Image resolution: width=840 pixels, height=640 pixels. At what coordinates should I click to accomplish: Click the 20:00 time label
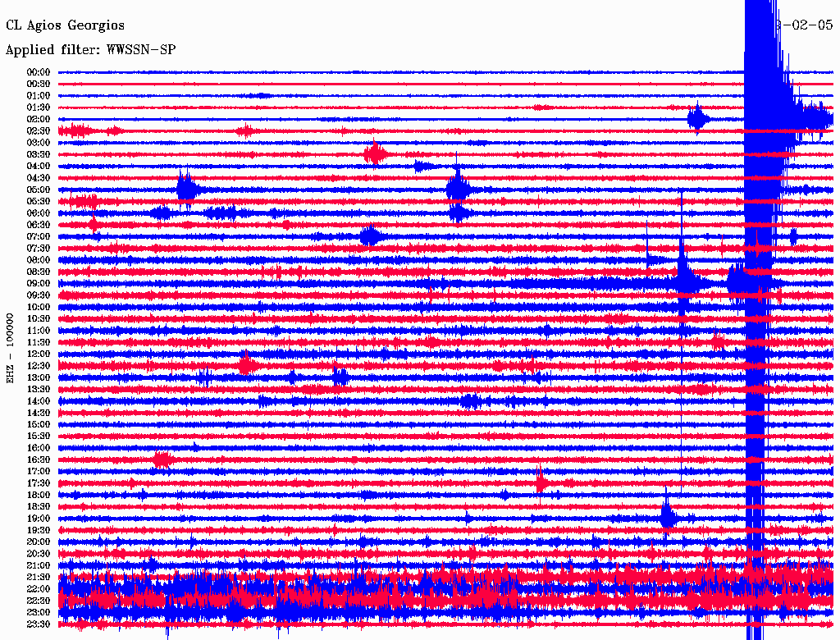(39, 542)
